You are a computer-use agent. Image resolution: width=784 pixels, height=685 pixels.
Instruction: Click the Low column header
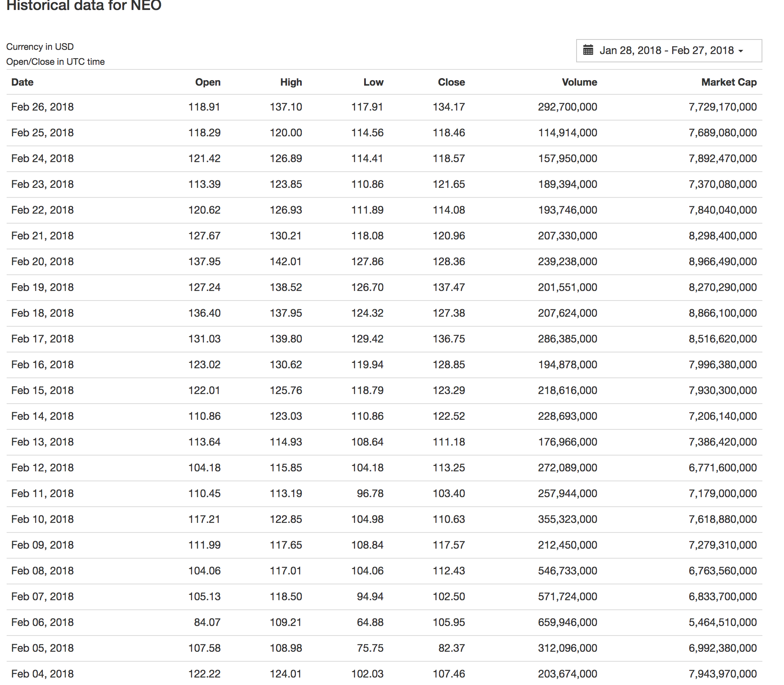point(373,82)
